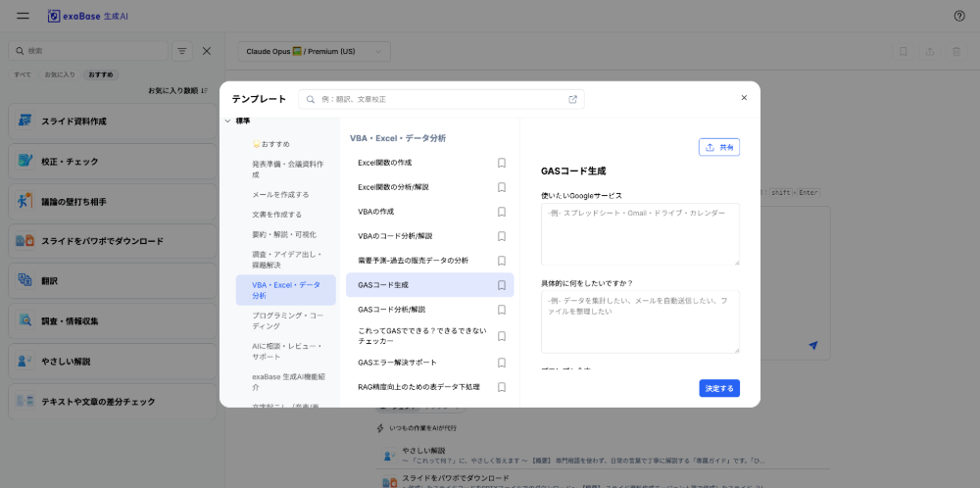Open the VBAの作成 template

pos(430,212)
